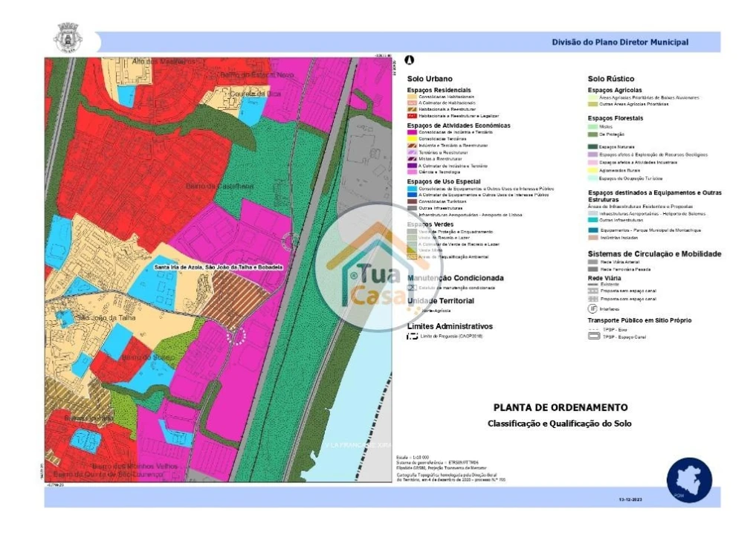This screenshot has height=535, width=756.
Task: Click the Interfaces legend symbol
Action: click(592, 307)
